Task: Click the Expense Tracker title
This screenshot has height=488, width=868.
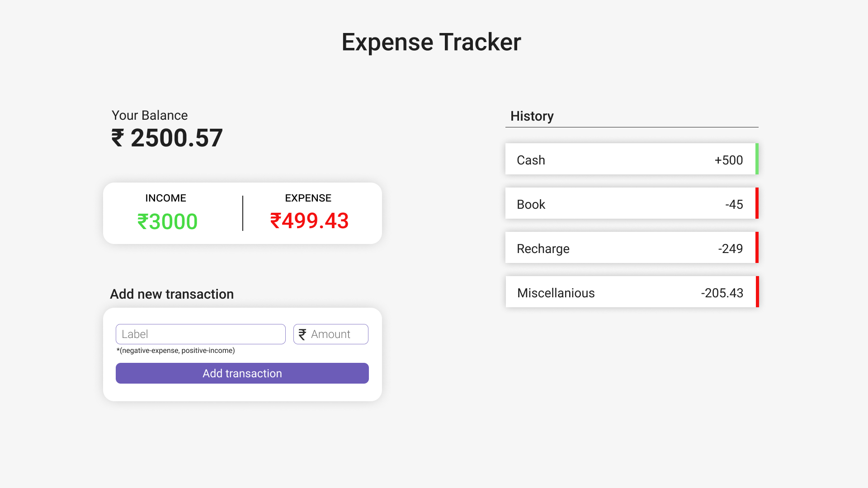Action: click(431, 42)
